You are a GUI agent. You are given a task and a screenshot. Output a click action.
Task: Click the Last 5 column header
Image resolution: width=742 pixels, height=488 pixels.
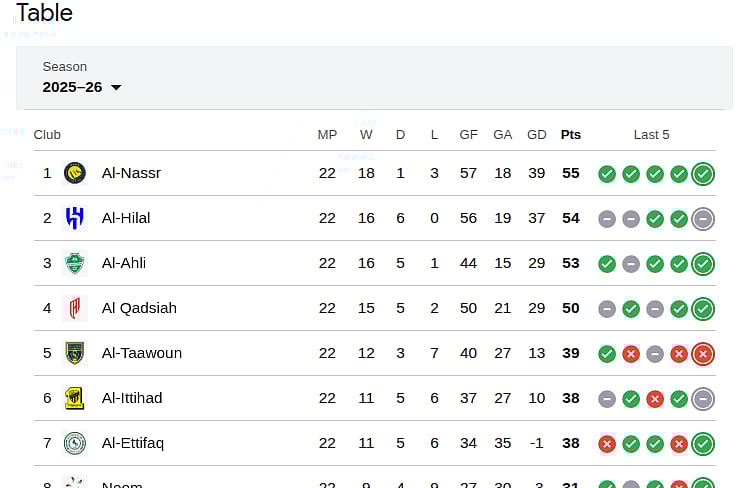pos(652,135)
